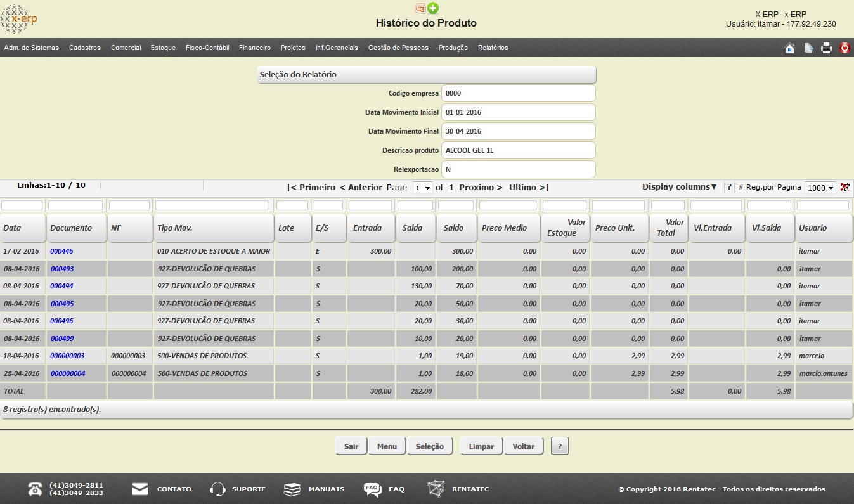Click the Menu button
The height and width of the screenshot is (504, 854).
(387, 446)
